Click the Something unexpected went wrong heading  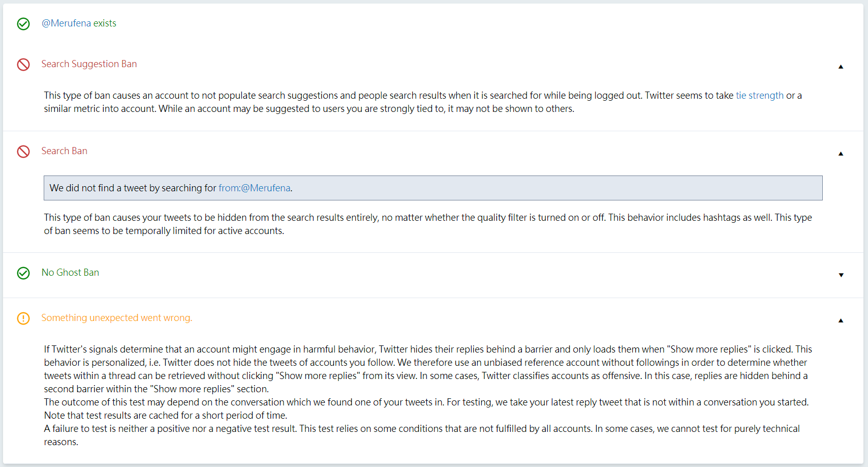(117, 318)
